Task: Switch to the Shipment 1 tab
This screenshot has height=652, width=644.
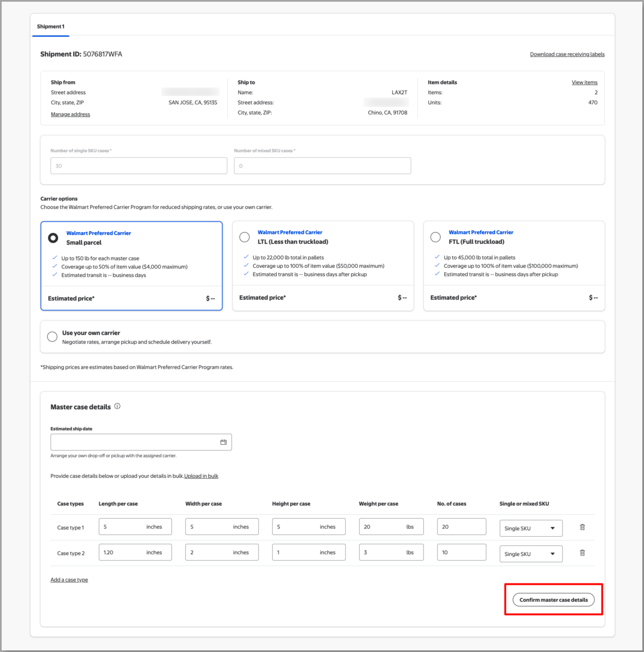Action: pyautogui.click(x=51, y=26)
